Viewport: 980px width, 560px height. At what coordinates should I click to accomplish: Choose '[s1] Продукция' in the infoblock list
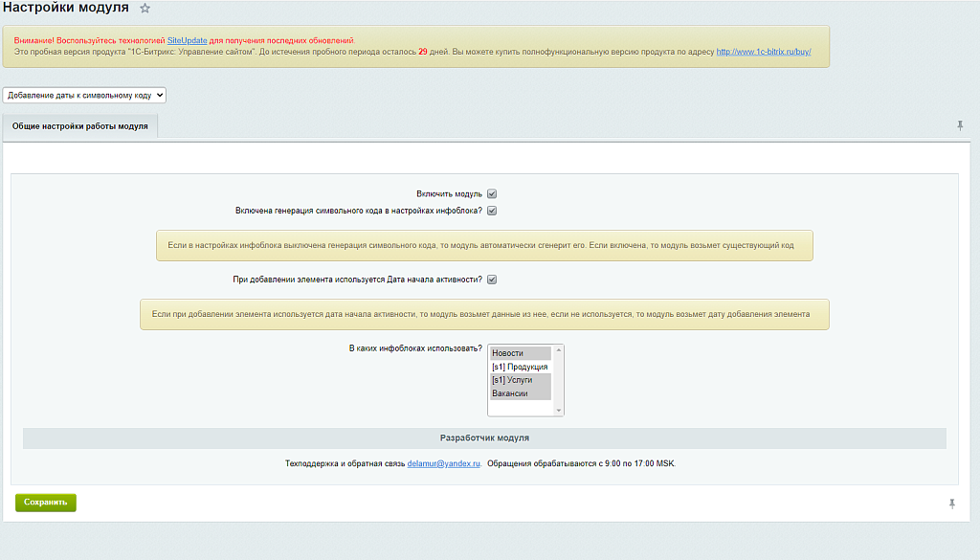(520, 367)
